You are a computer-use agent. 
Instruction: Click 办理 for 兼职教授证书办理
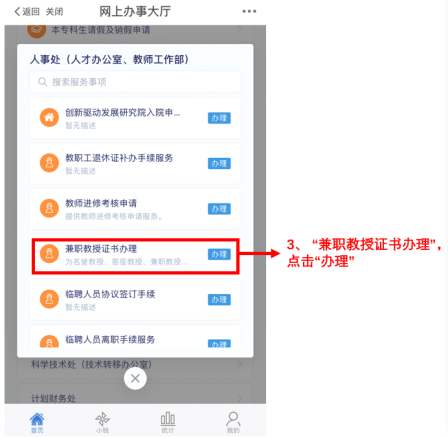tap(219, 254)
